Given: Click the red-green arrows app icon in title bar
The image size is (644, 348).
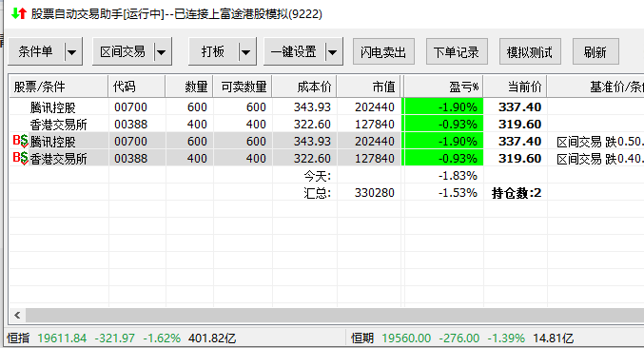Looking at the screenshot, I should (19, 14).
